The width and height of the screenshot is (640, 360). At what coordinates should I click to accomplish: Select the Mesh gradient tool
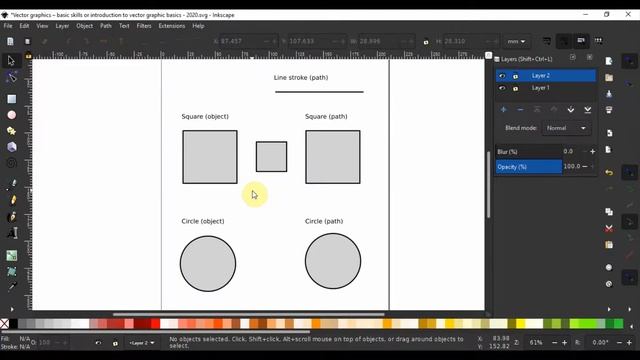click(11, 271)
